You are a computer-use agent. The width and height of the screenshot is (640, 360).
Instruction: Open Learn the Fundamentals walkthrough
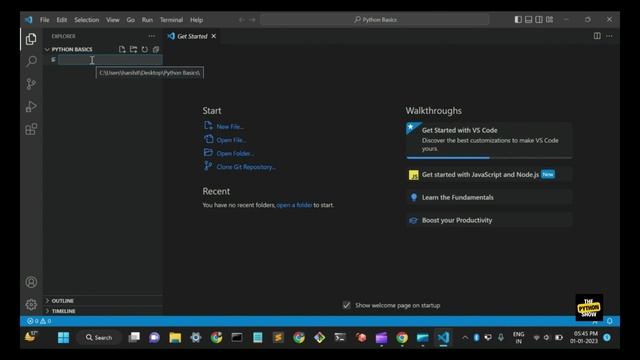coord(489,198)
